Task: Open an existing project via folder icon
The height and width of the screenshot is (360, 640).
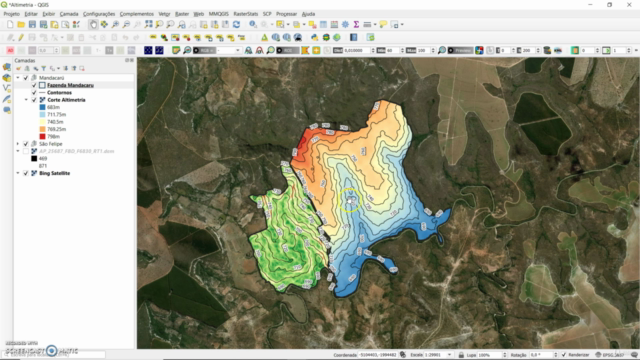Action: tap(21, 25)
